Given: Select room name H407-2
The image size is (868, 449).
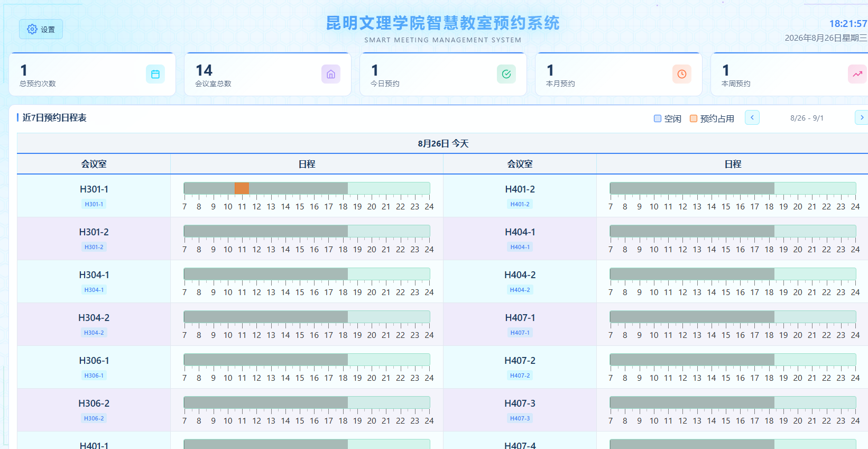Looking at the screenshot, I should tap(520, 361).
